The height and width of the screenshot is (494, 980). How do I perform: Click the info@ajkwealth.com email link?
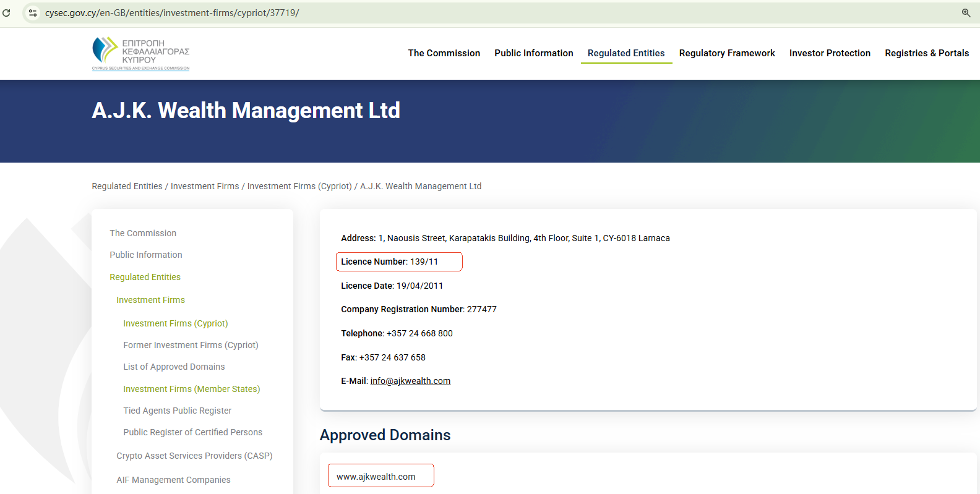(x=410, y=381)
